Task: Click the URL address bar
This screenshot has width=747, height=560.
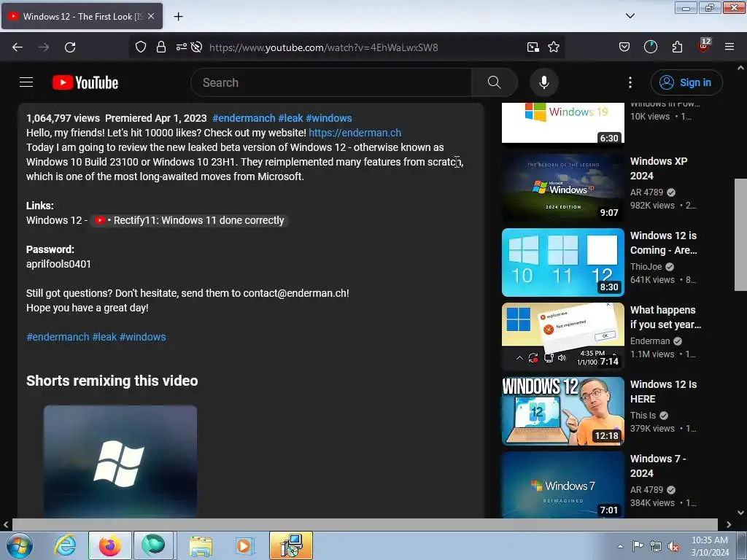Action: point(323,47)
